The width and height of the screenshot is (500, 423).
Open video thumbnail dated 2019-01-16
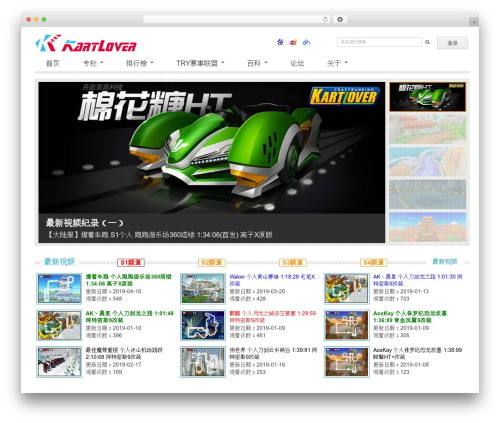tap(203, 362)
